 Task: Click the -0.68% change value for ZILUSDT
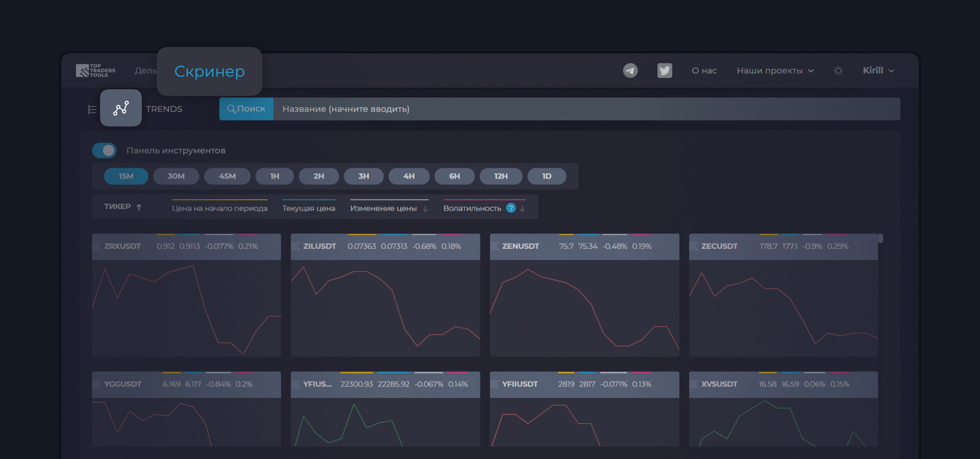click(424, 246)
